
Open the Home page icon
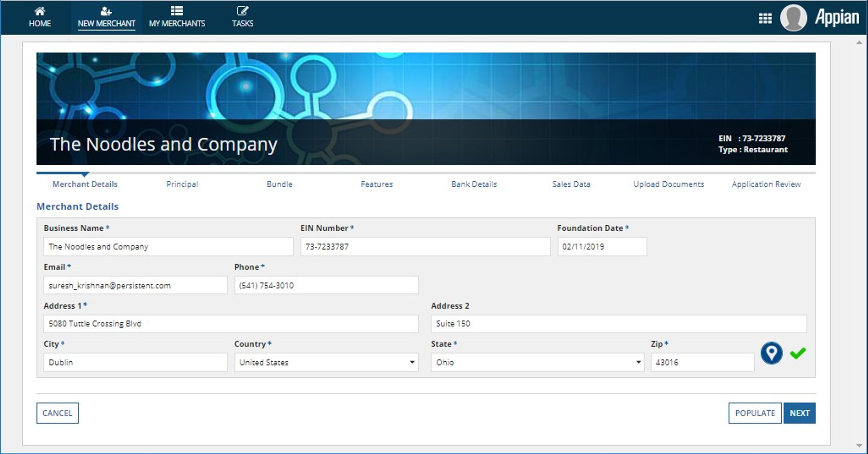[x=40, y=11]
